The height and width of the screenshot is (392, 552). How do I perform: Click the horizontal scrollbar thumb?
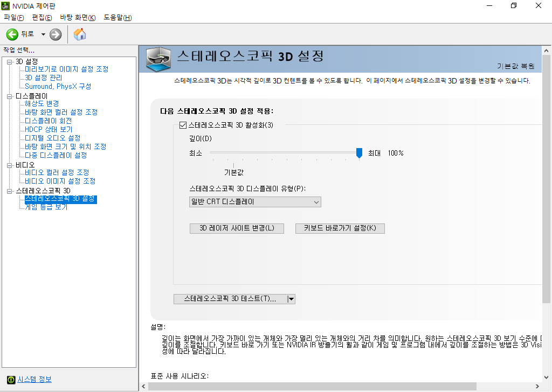[x=312, y=387]
